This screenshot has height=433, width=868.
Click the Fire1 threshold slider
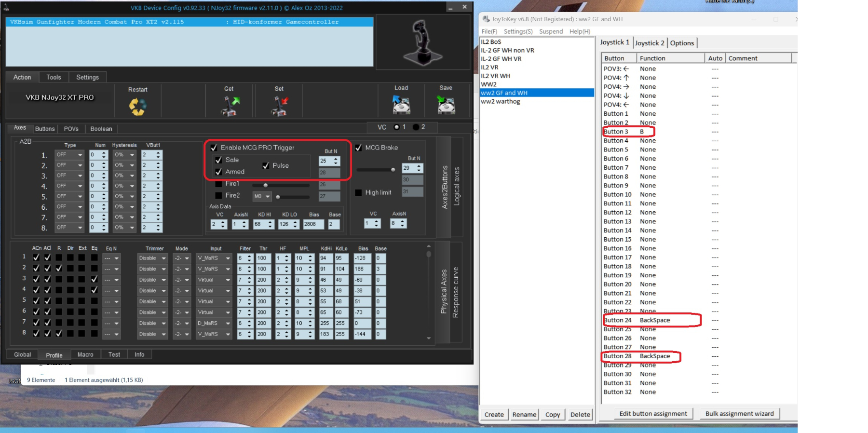point(280,185)
